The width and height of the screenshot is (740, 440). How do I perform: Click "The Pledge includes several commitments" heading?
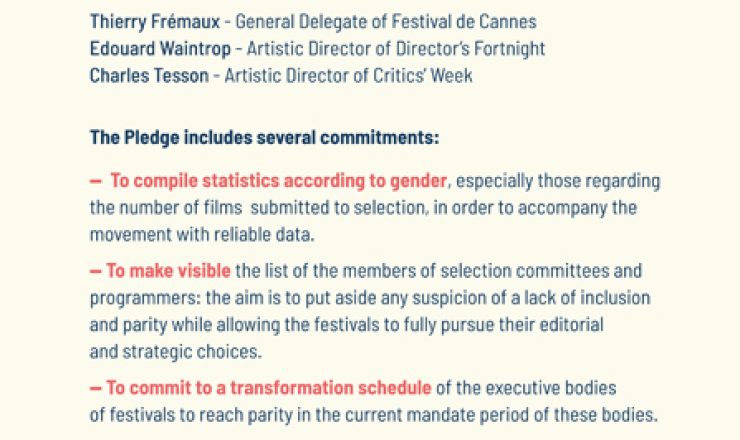point(264,137)
